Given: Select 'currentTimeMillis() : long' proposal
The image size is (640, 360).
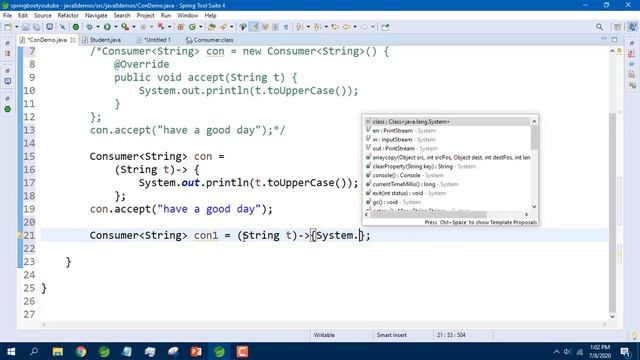Looking at the screenshot, I should coord(447,184).
